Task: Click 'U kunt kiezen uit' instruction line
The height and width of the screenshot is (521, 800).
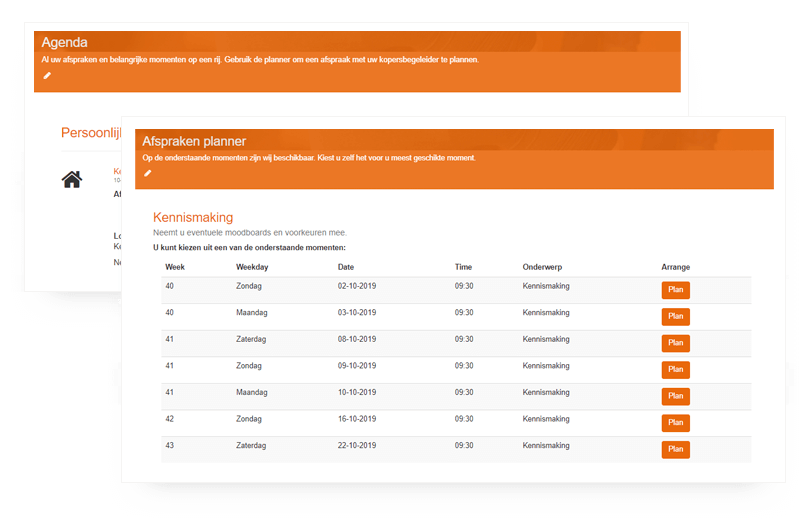Action: point(249,247)
